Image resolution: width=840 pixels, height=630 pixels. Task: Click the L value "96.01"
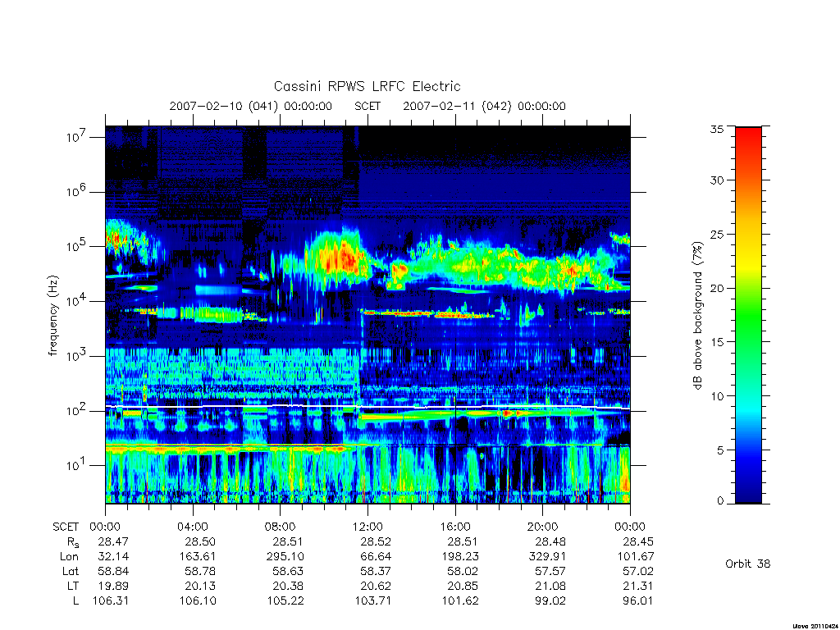tap(637, 600)
